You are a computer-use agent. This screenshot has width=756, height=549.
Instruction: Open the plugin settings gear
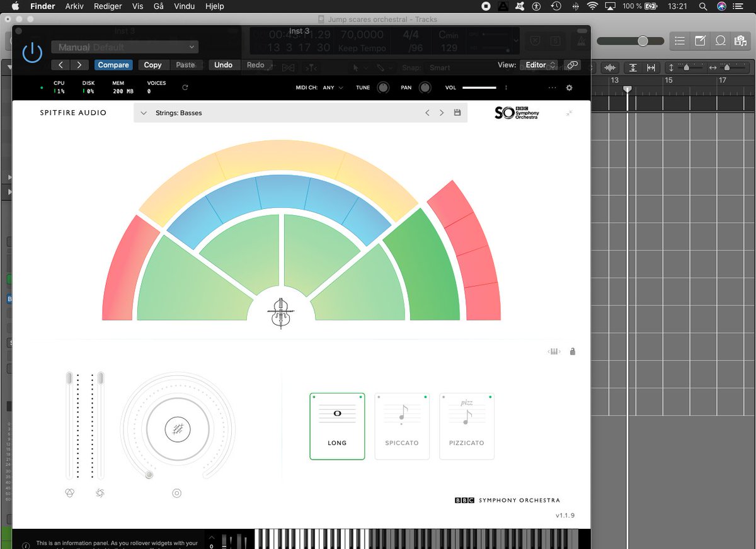(570, 88)
